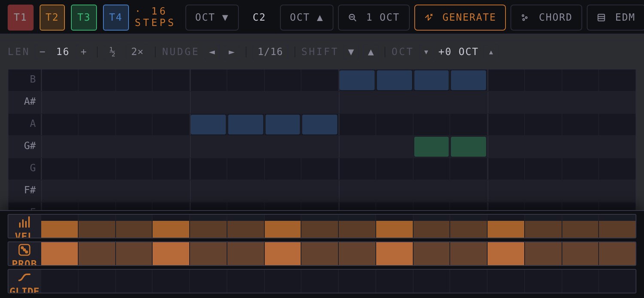644x298 pixels.
Task: Click the C2 root note label
Action: click(x=259, y=18)
